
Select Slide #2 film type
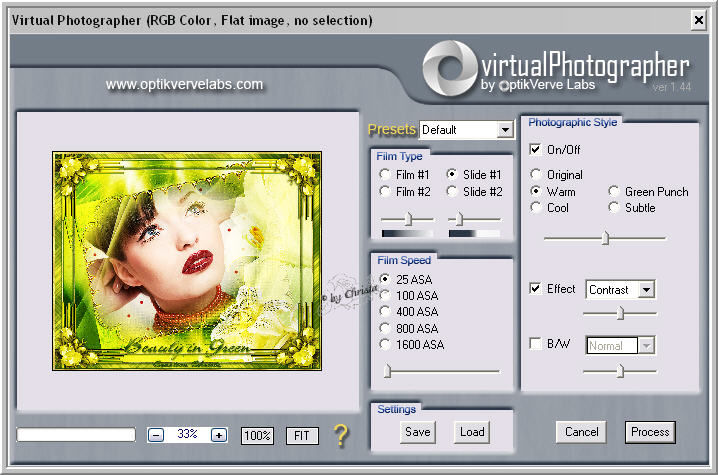click(x=451, y=191)
